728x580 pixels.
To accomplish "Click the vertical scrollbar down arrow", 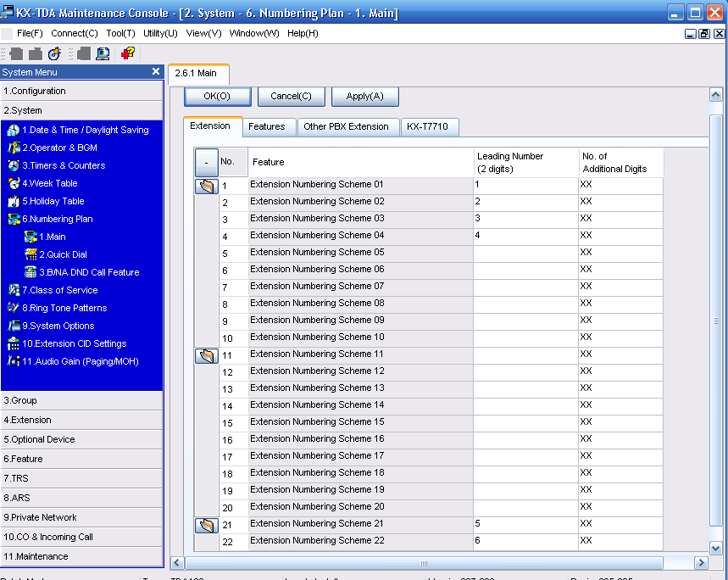I will tap(715, 549).
